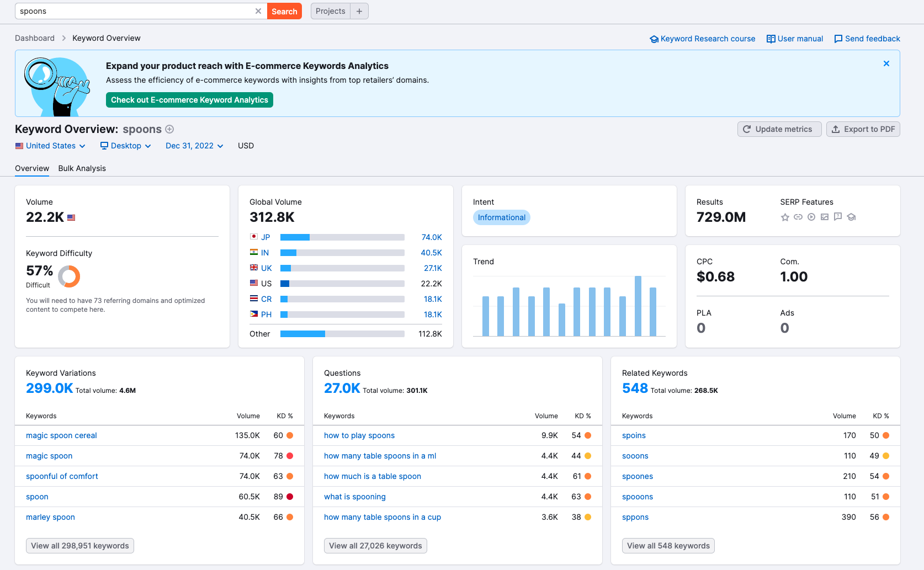This screenshot has width=924, height=570.
Task: Open the magic spoon cereal keyword link
Action: (61, 435)
